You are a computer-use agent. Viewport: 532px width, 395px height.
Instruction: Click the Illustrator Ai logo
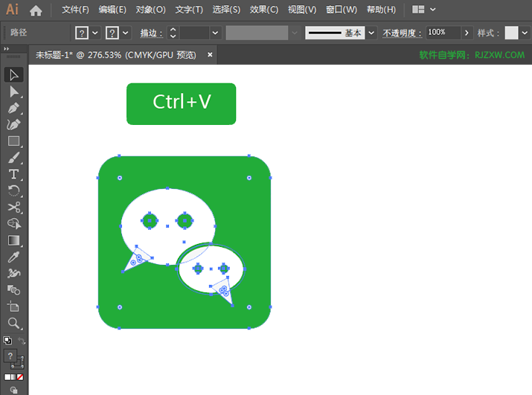tap(12, 10)
